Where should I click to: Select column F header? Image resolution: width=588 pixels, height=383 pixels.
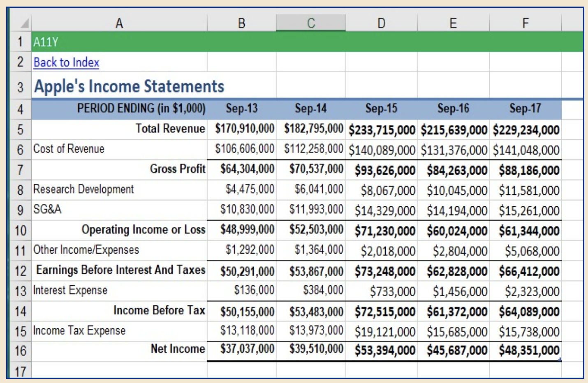point(525,23)
